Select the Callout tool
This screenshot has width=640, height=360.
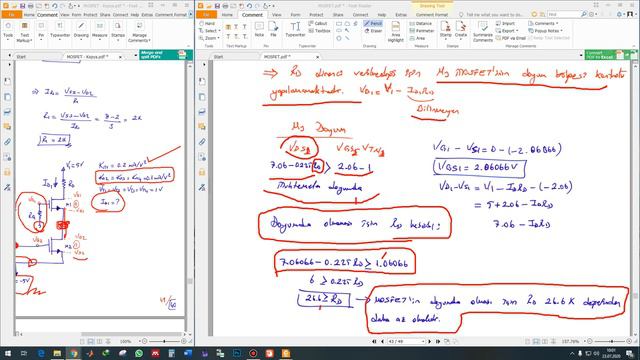(318, 24)
